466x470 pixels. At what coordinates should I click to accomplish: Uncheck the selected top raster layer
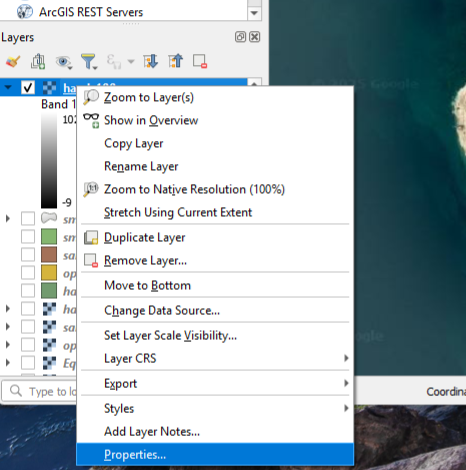28,87
